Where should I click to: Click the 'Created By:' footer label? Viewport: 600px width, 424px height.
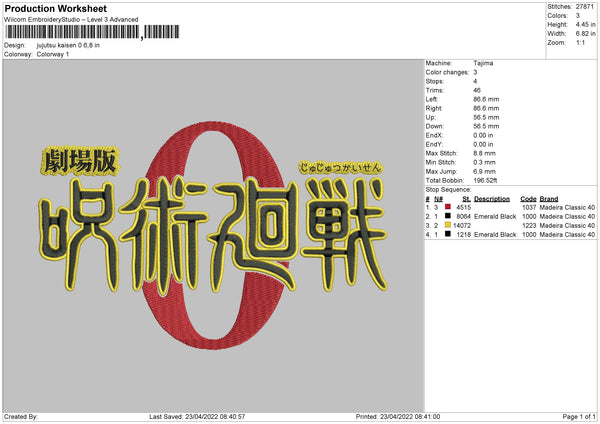click(21, 416)
